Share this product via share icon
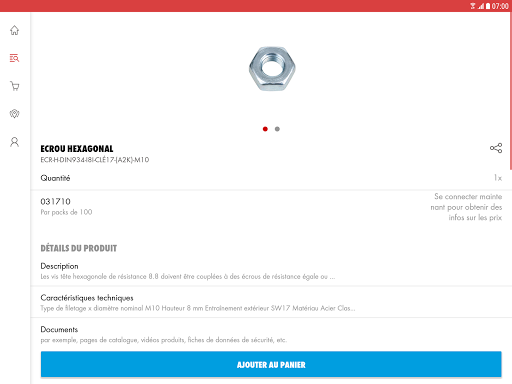Screen dimensions: 512x384 496,148
